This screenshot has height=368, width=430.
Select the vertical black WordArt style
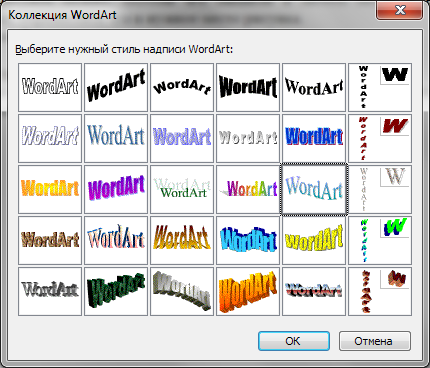tap(380, 87)
